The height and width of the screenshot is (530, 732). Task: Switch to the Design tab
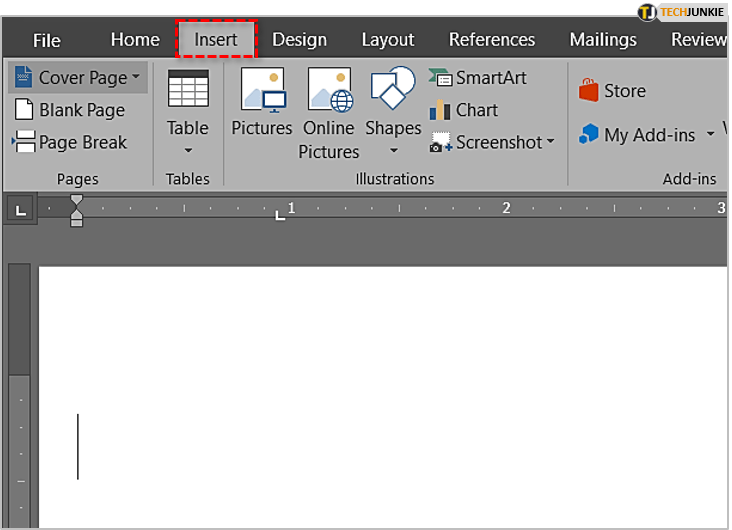tap(299, 40)
